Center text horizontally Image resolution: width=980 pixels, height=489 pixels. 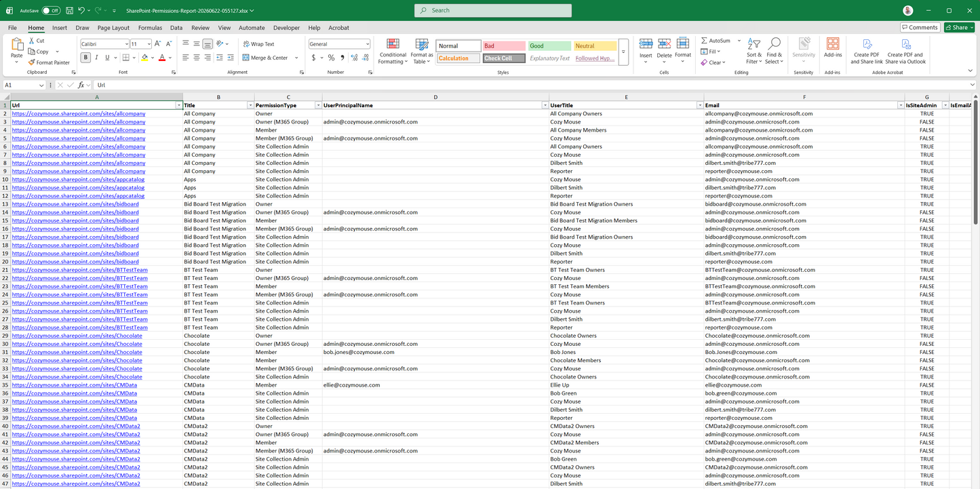pyautogui.click(x=197, y=58)
